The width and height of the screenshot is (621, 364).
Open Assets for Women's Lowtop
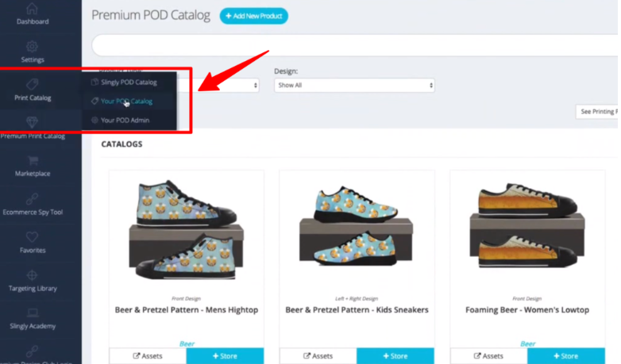pyautogui.click(x=488, y=356)
